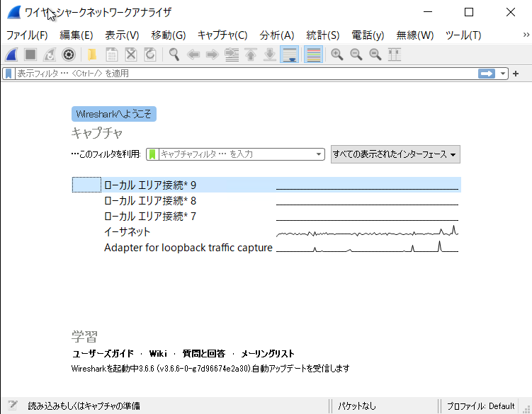The width and height of the screenshot is (532, 414).
Task: Open the Wiki link
Action: click(158, 354)
